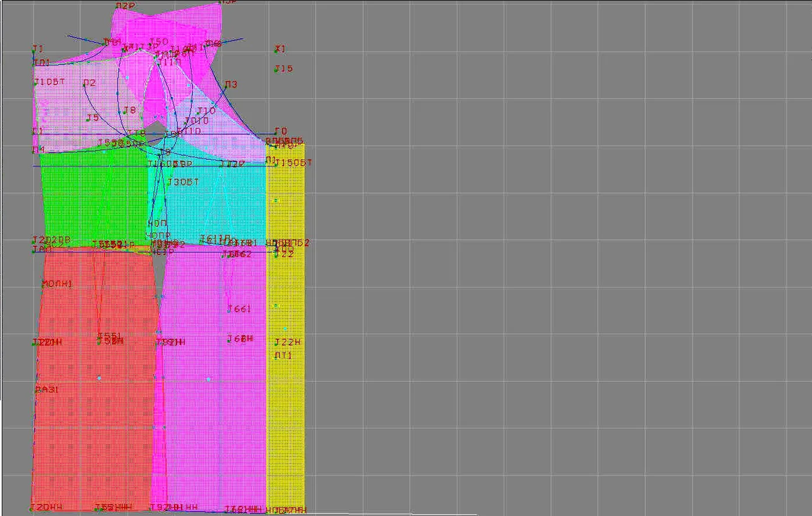Viewport: 812px width, 516px height.
Task: Click the point labeled П4
Action: pyautogui.click(x=39, y=151)
